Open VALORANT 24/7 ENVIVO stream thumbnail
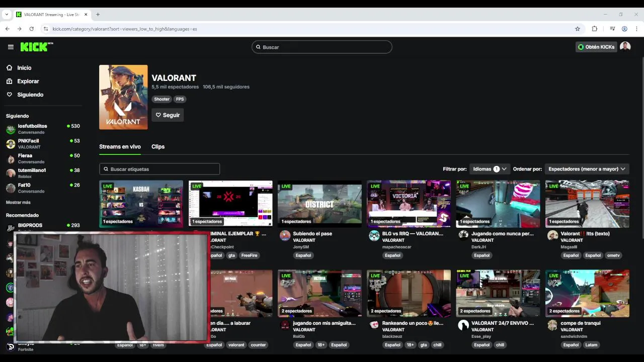Image resolution: width=644 pixels, height=362 pixels. tap(498, 293)
